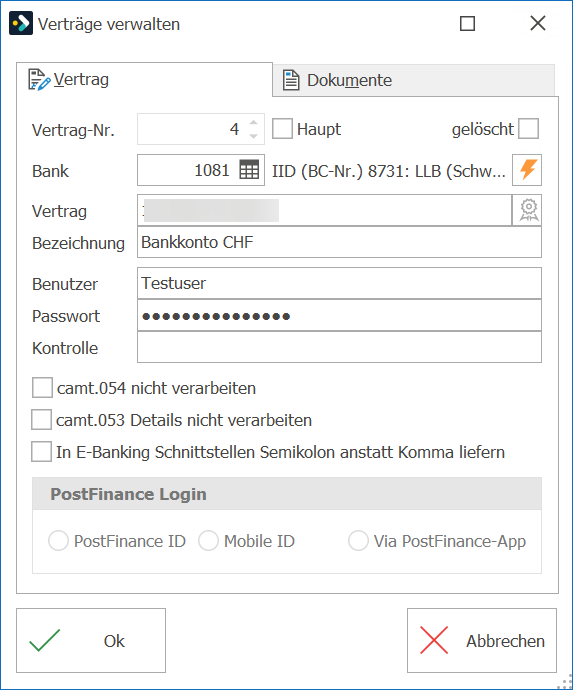Click the IID (BC-Nr.) 8731 bank text
The height and width of the screenshot is (690, 574).
click(x=389, y=171)
